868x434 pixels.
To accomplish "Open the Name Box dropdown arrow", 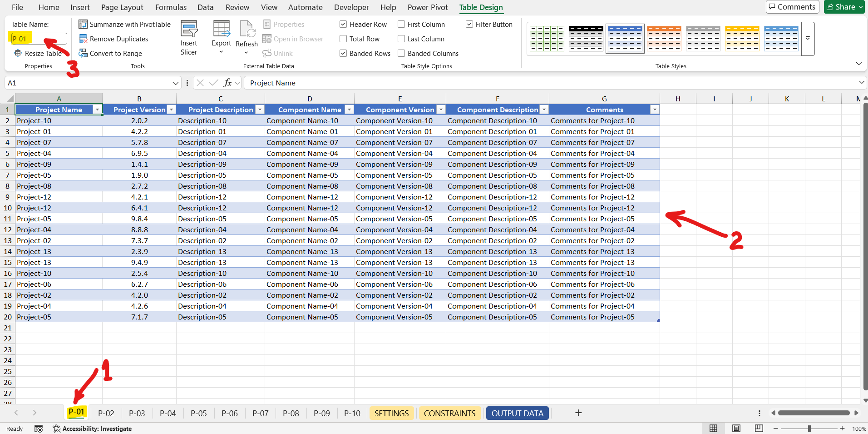I will click(x=175, y=83).
